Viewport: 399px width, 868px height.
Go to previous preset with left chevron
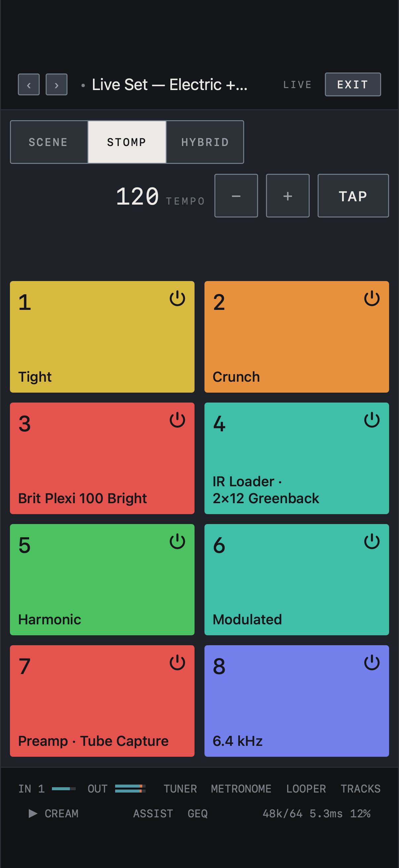coord(29,84)
